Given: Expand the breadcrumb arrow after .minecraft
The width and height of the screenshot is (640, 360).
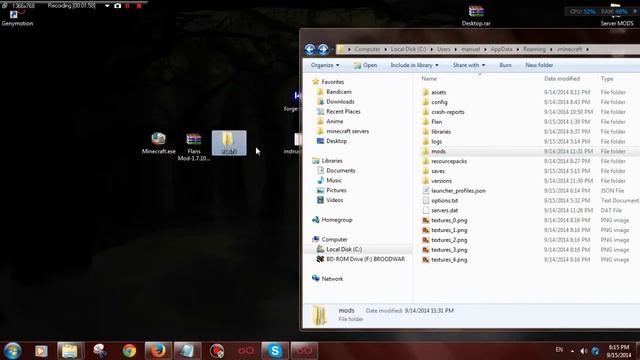Looking at the screenshot, I should (x=587, y=49).
